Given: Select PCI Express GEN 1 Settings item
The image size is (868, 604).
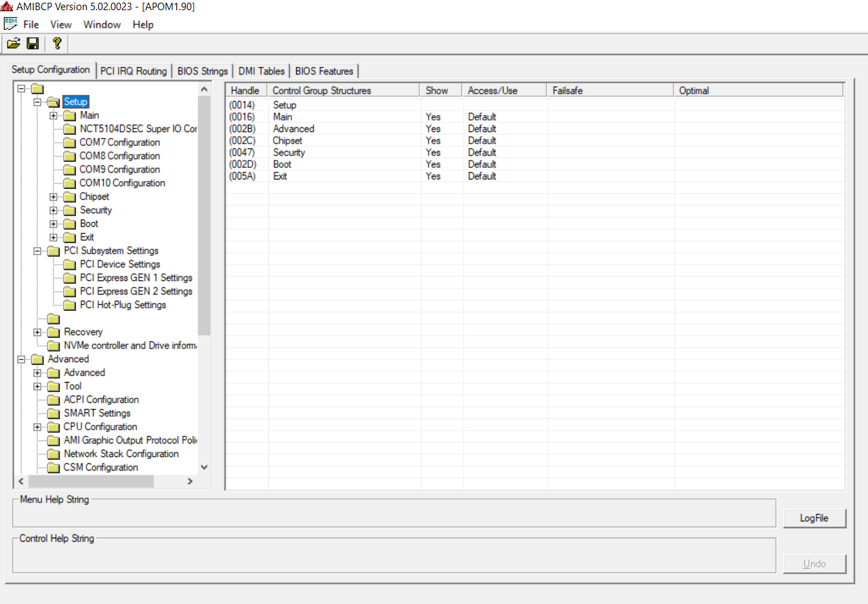Looking at the screenshot, I should click(136, 278).
